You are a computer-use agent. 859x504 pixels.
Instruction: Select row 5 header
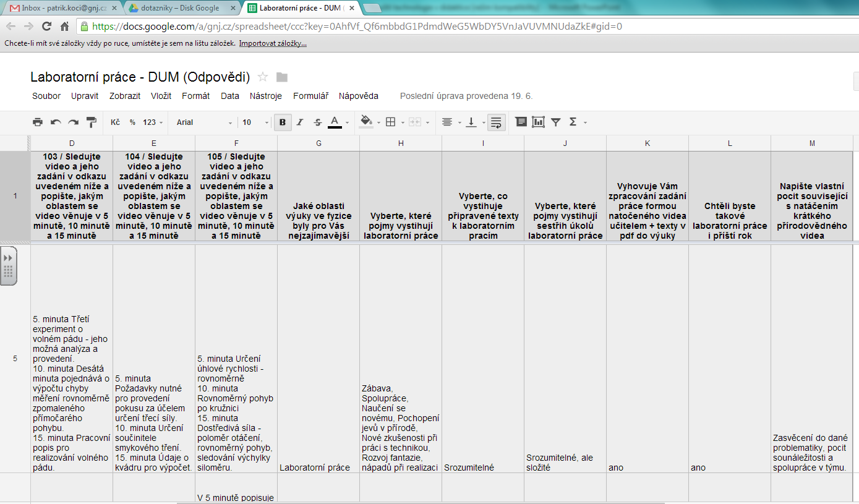pos(15,359)
